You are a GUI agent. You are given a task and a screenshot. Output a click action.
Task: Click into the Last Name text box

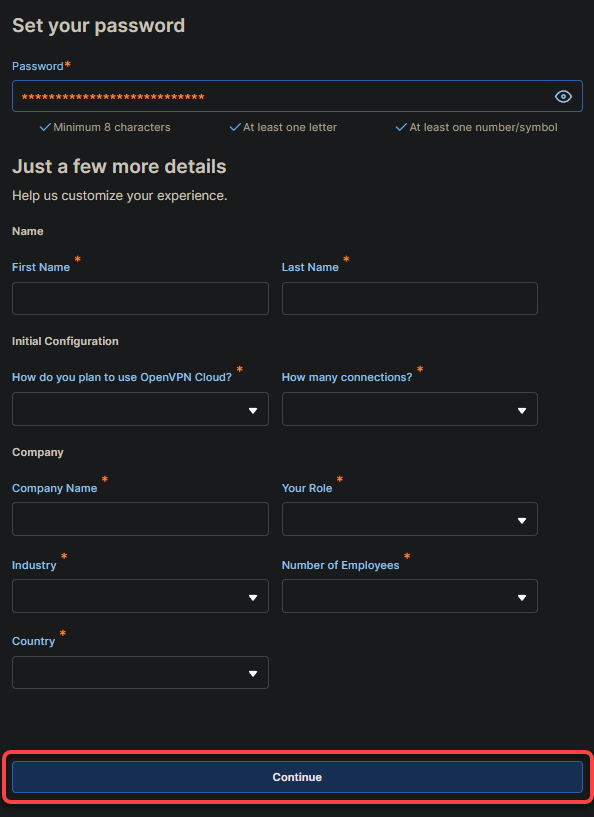410,299
